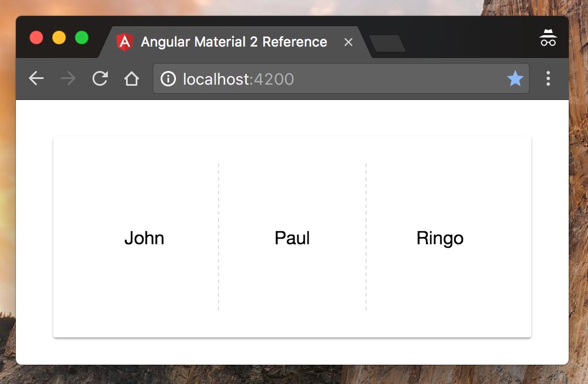Click the forward navigation arrow
The image size is (588, 384).
coord(68,78)
